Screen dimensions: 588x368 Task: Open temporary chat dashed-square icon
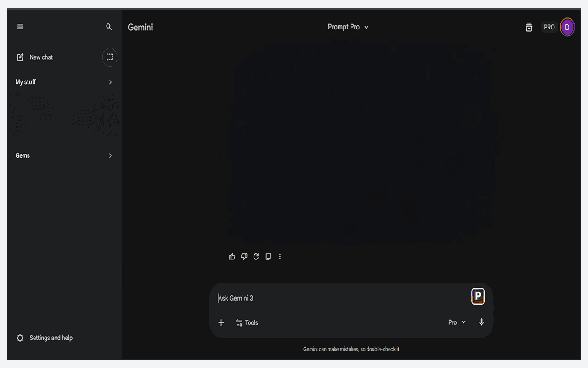pyautogui.click(x=109, y=57)
